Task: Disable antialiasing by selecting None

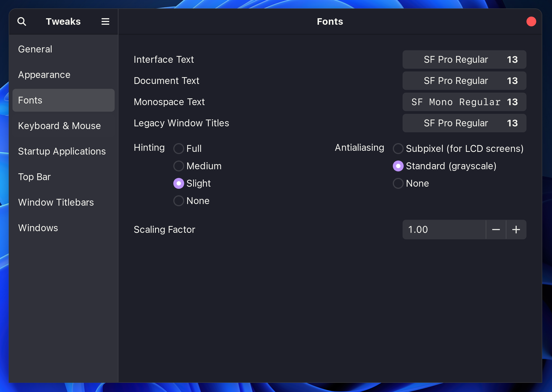Action: point(398,183)
